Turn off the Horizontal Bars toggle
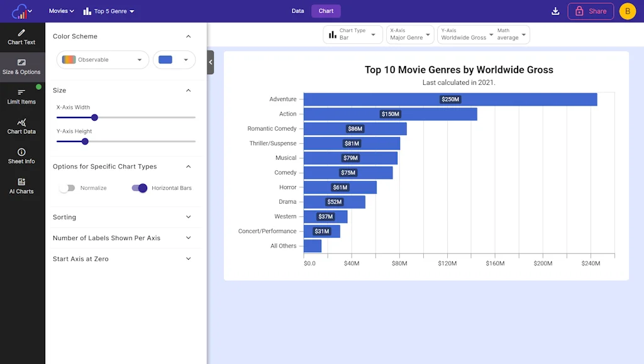Viewport: 644px width, 364px height. pyautogui.click(x=140, y=188)
